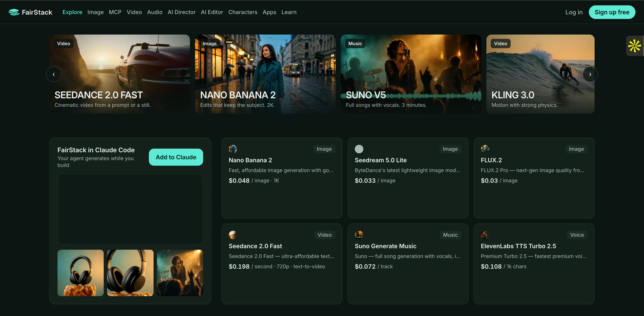The width and height of the screenshot is (644, 316).
Task: Open the MCP nav item
Action: (115, 12)
